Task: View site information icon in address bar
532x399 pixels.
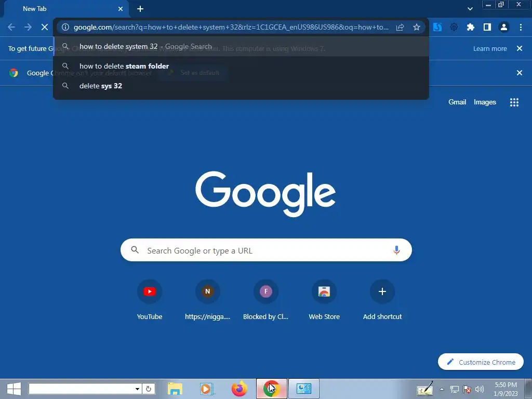Action: click(x=65, y=27)
